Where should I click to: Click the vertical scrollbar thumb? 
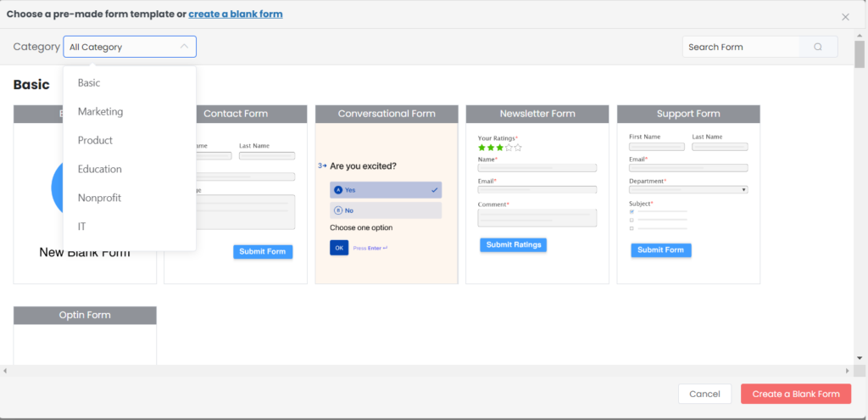(860, 53)
